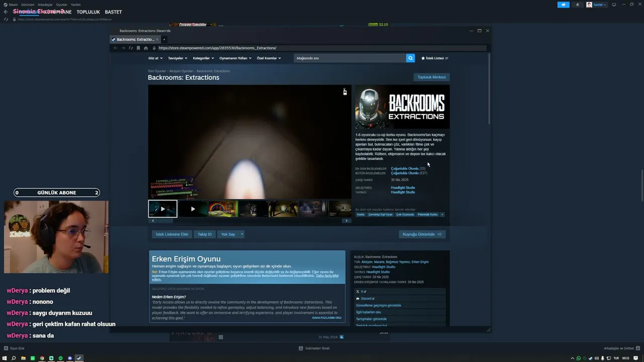Click İstek Listesine Ekle button
Screen dimensions: 644x362
172,234
